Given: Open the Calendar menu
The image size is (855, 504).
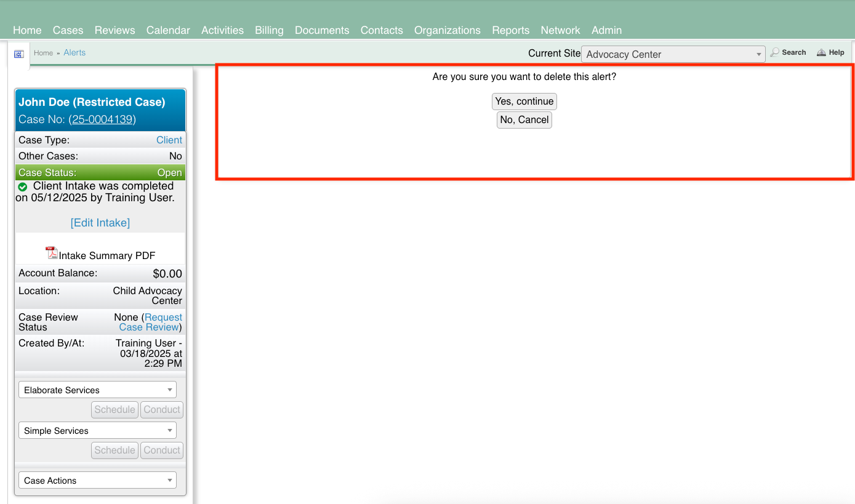Looking at the screenshot, I should (x=168, y=30).
